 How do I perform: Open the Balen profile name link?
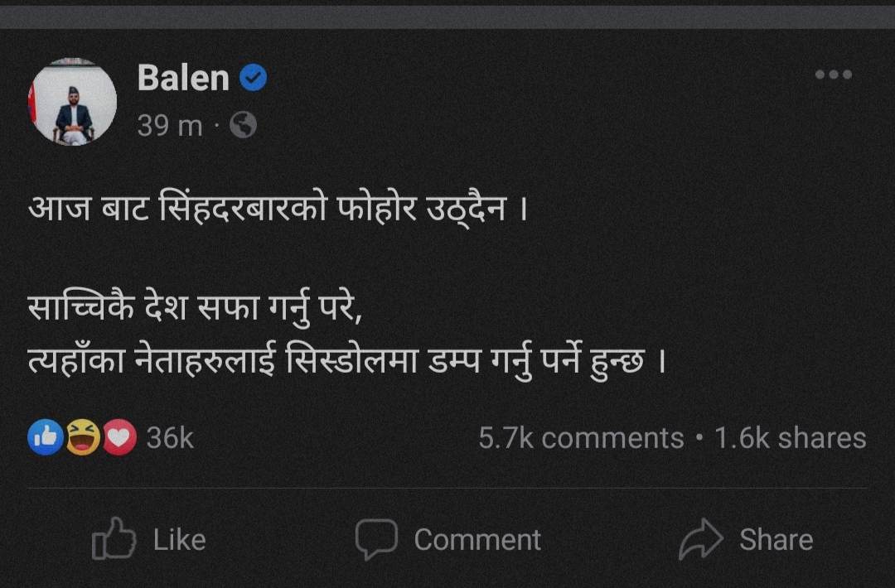(x=183, y=79)
